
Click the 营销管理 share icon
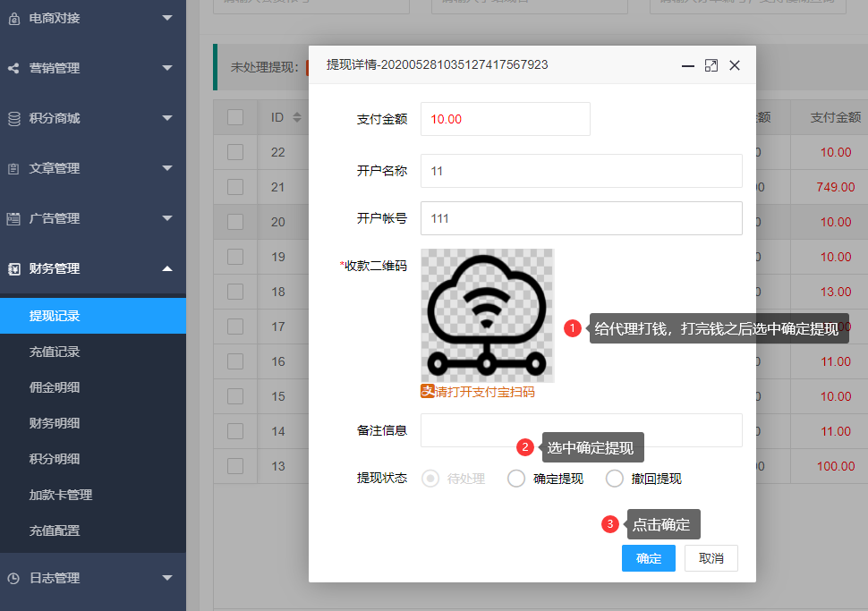coord(13,68)
